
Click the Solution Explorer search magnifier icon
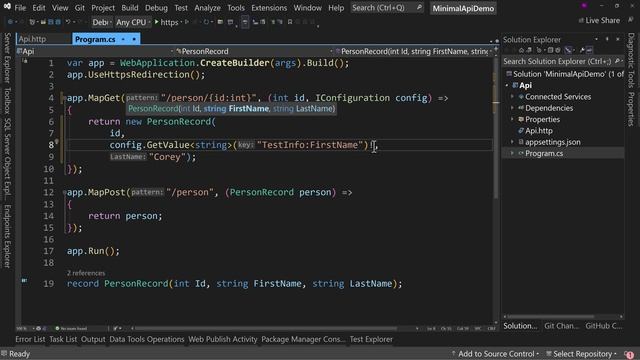coord(617,61)
